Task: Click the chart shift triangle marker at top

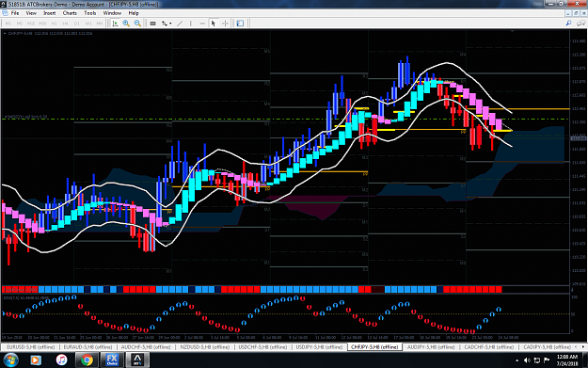Action: pos(512,31)
